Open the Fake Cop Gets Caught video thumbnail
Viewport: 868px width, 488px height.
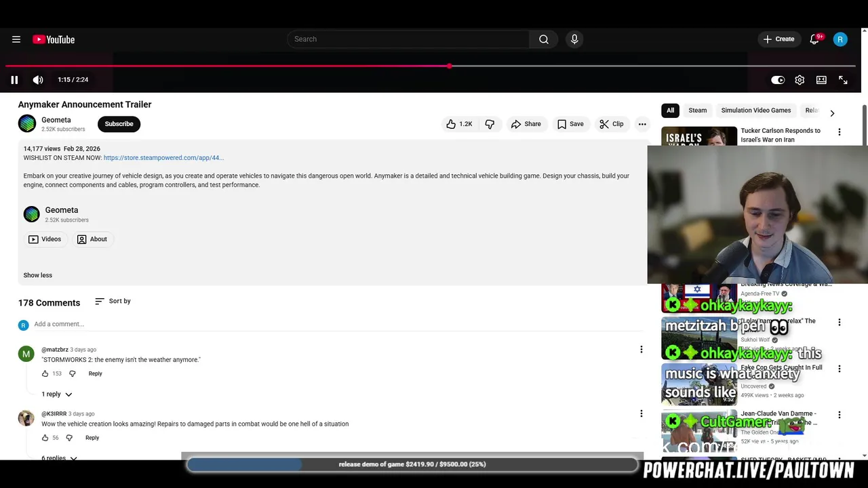[699, 384]
